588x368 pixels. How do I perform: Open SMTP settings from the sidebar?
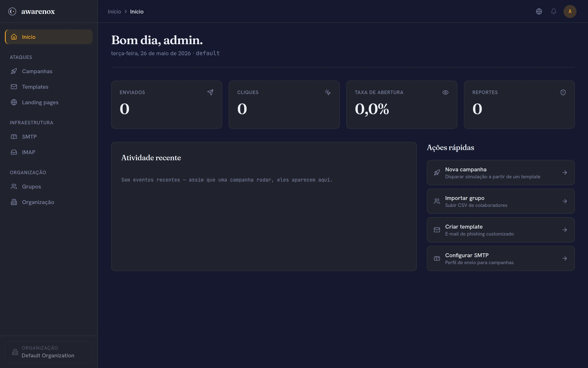coord(49,137)
